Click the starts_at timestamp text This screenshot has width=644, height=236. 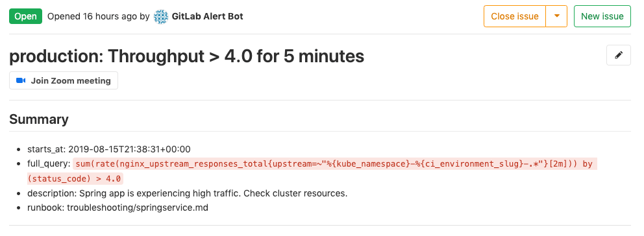tap(129, 149)
